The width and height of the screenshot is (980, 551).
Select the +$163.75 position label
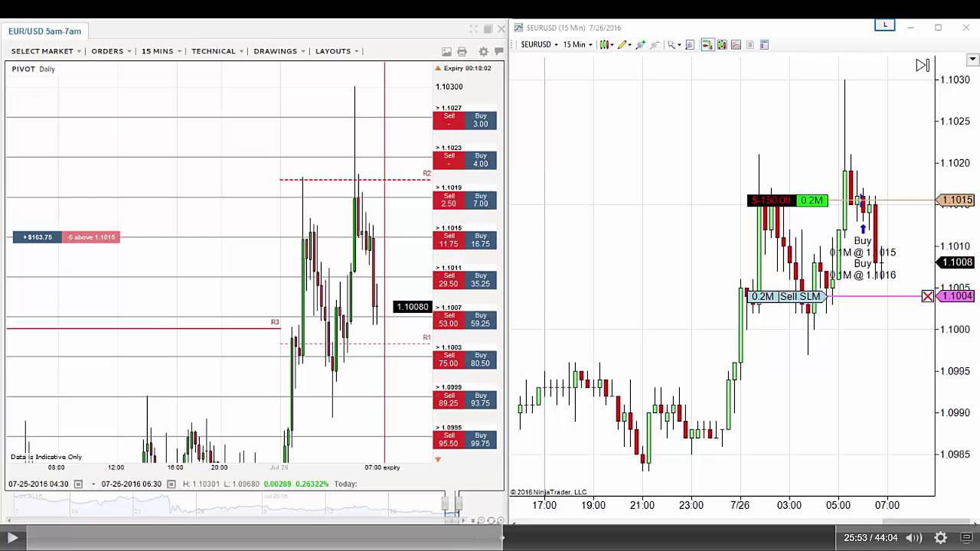click(x=37, y=237)
